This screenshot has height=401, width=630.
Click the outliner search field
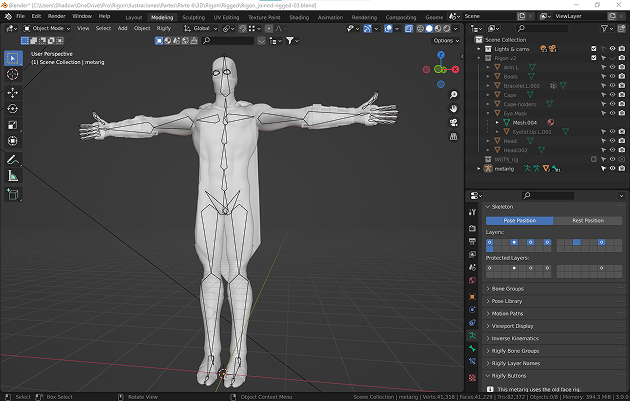point(545,29)
